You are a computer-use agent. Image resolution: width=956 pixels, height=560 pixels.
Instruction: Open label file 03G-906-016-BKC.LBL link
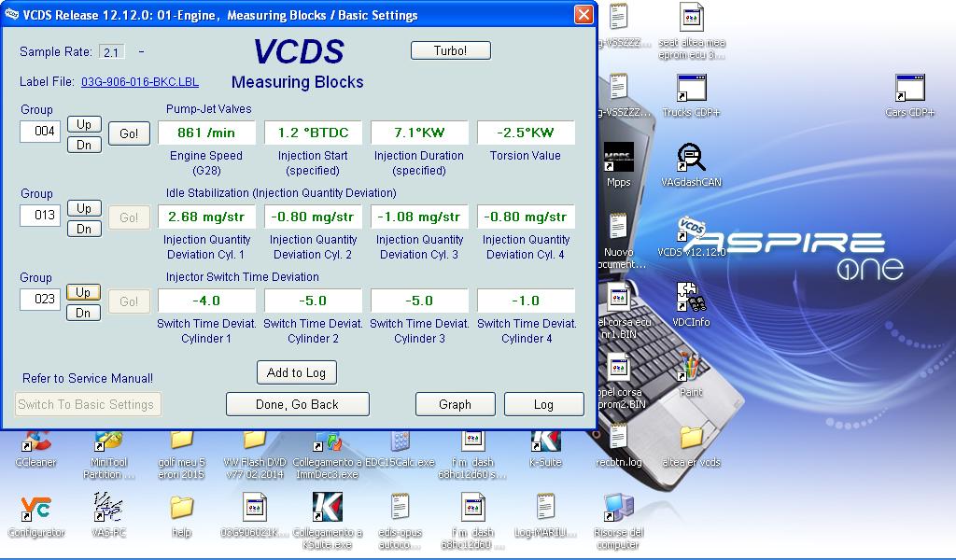tap(140, 82)
